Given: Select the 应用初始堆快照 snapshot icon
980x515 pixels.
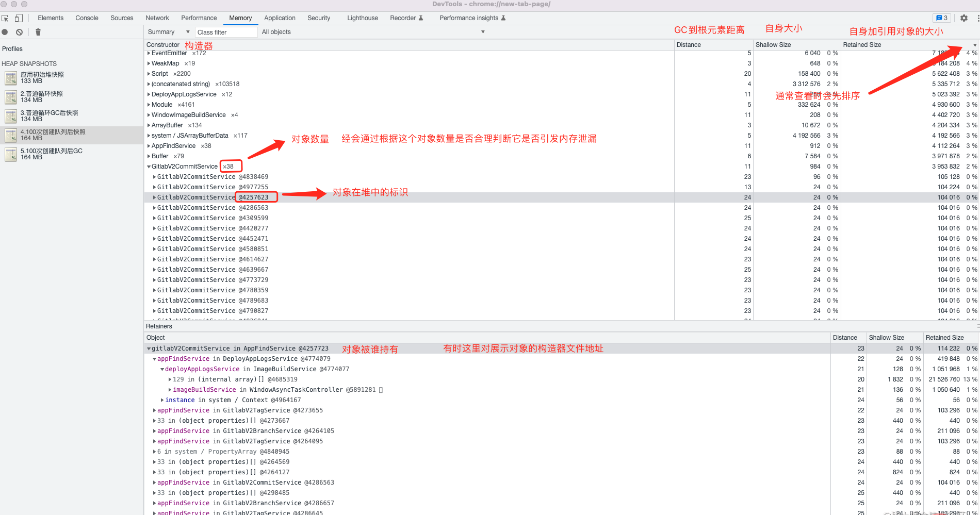Looking at the screenshot, I should pyautogui.click(x=11, y=78).
